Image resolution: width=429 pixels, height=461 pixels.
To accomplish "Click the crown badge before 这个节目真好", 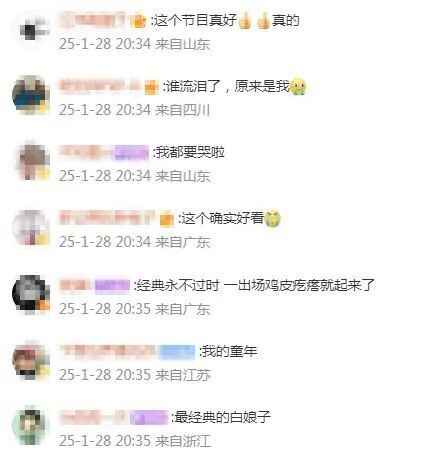I will [x=138, y=22].
